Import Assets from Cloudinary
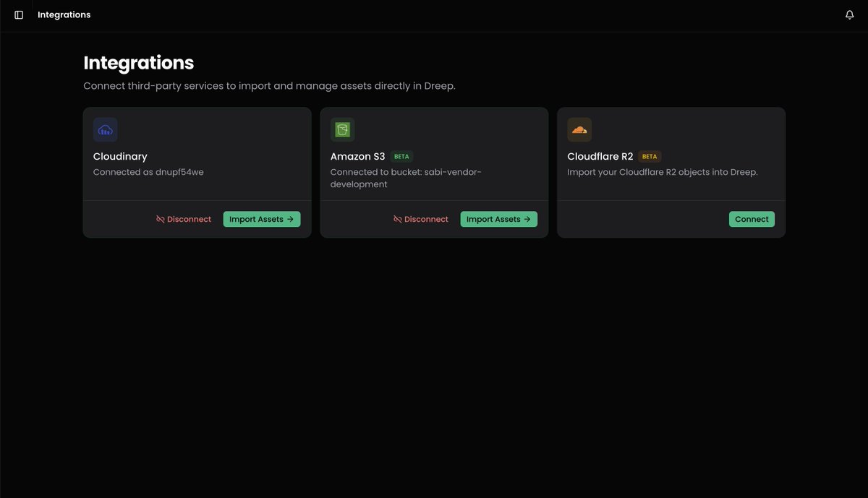The width and height of the screenshot is (868, 498). (262, 219)
